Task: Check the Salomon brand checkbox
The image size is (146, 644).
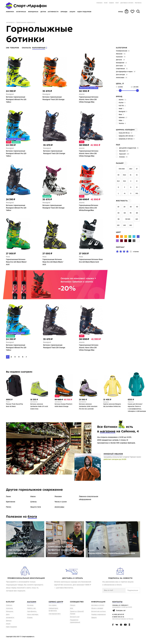Action: [117, 117]
